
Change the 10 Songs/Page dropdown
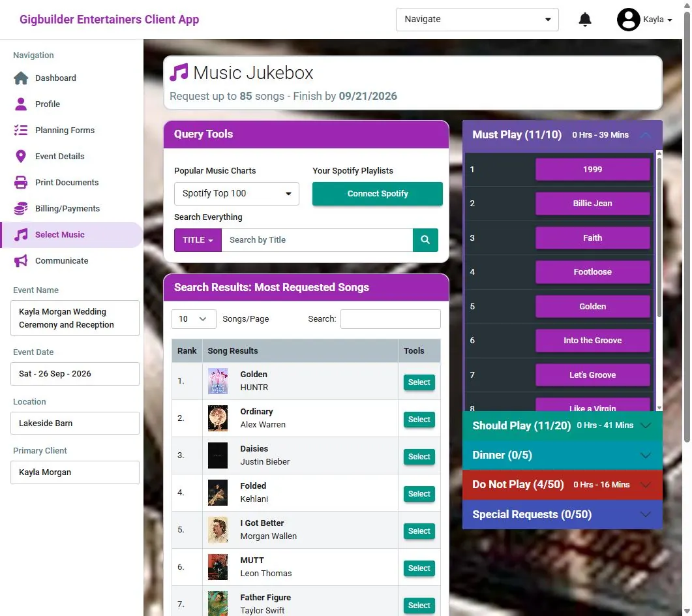coord(194,319)
